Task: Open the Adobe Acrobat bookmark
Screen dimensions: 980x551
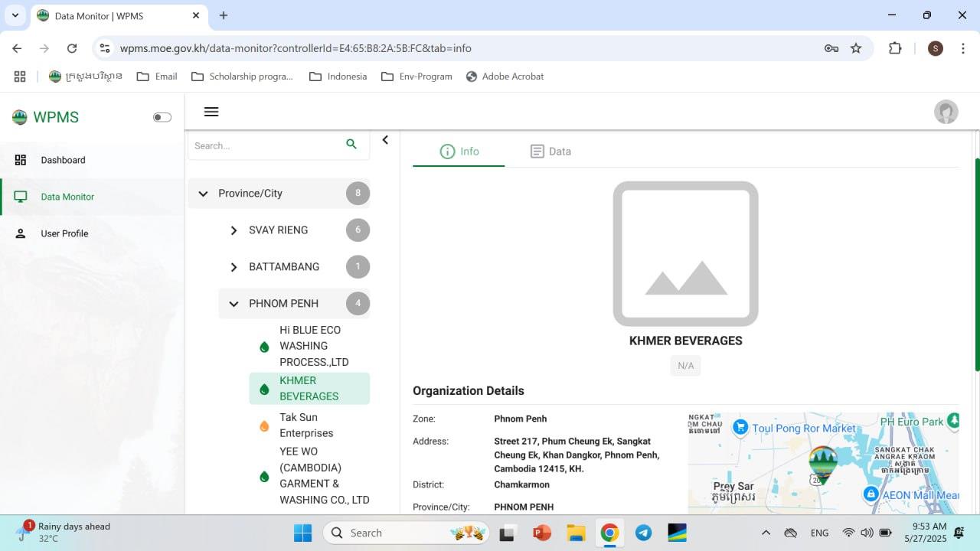Action: (505, 77)
